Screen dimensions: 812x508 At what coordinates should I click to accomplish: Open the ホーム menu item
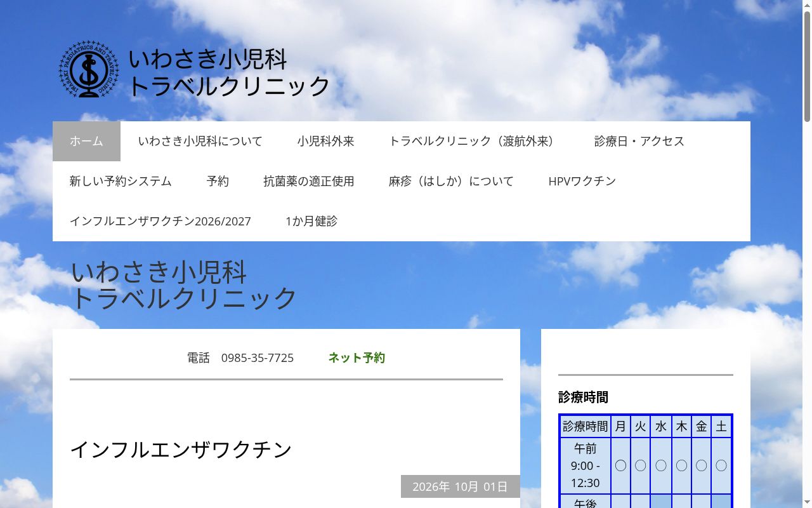pyautogui.click(x=86, y=141)
